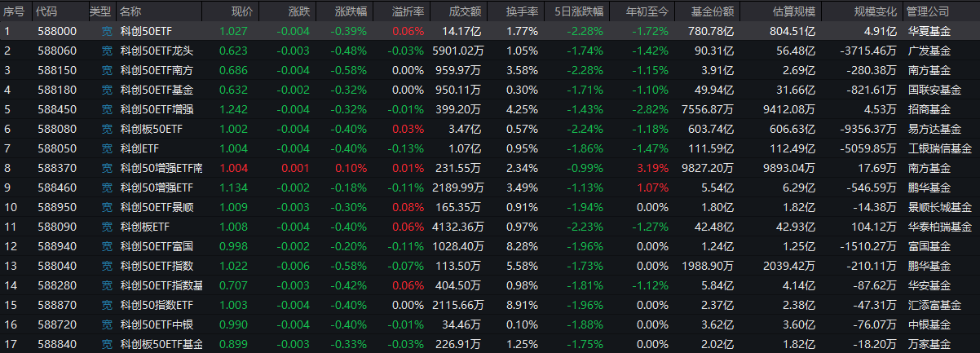Click manager 万家基金

tap(929, 344)
